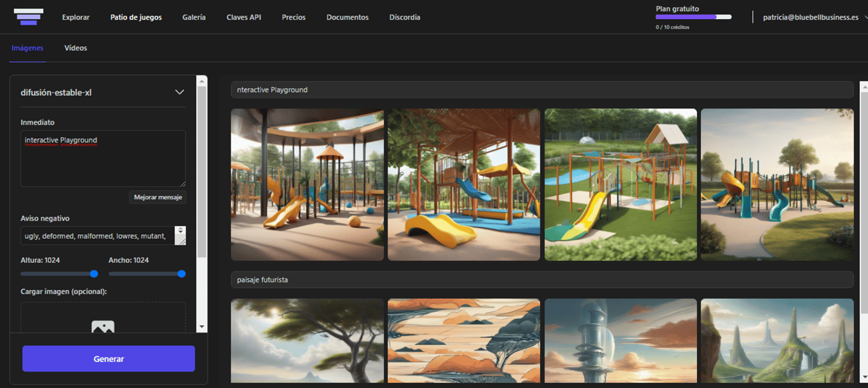Go to the Galería page
This screenshot has width=868, height=388.
[194, 17]
